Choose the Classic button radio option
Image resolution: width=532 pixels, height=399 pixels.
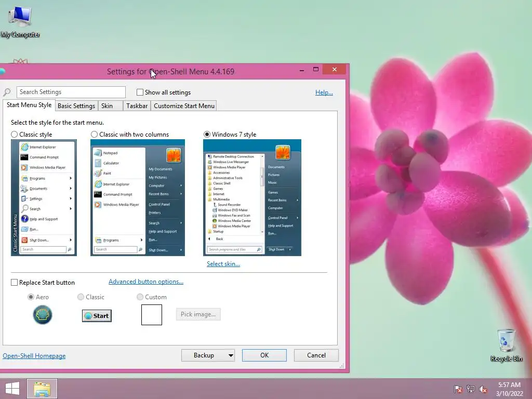[x=81, y=297]
